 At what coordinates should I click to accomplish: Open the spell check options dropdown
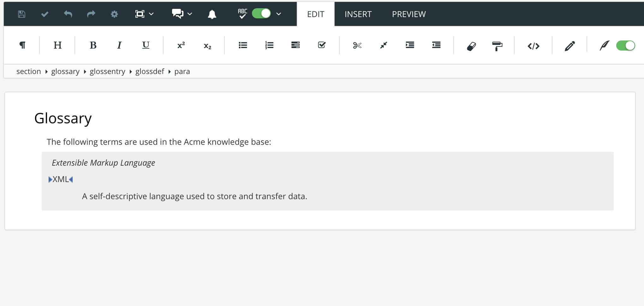point(278,14)
